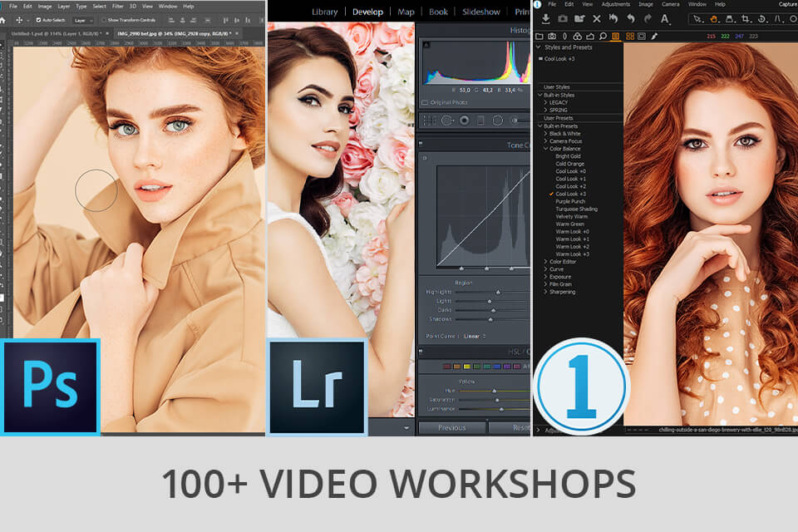
Task: Enable the Auto-Select checkbox in Photoshop
Action: point(38,20)
